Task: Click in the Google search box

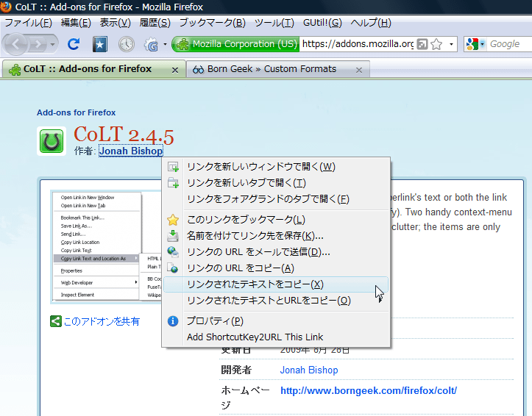Action: (509, 44)
